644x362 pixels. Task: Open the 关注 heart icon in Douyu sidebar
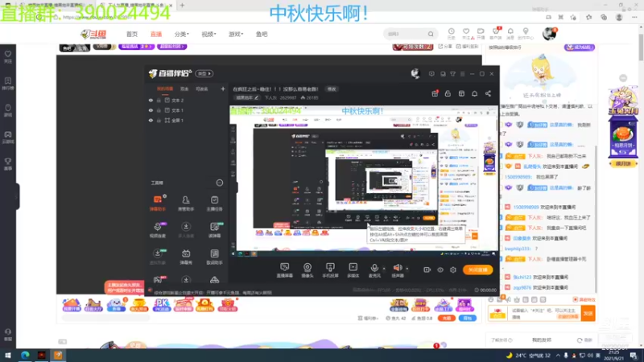click(8, 56)
